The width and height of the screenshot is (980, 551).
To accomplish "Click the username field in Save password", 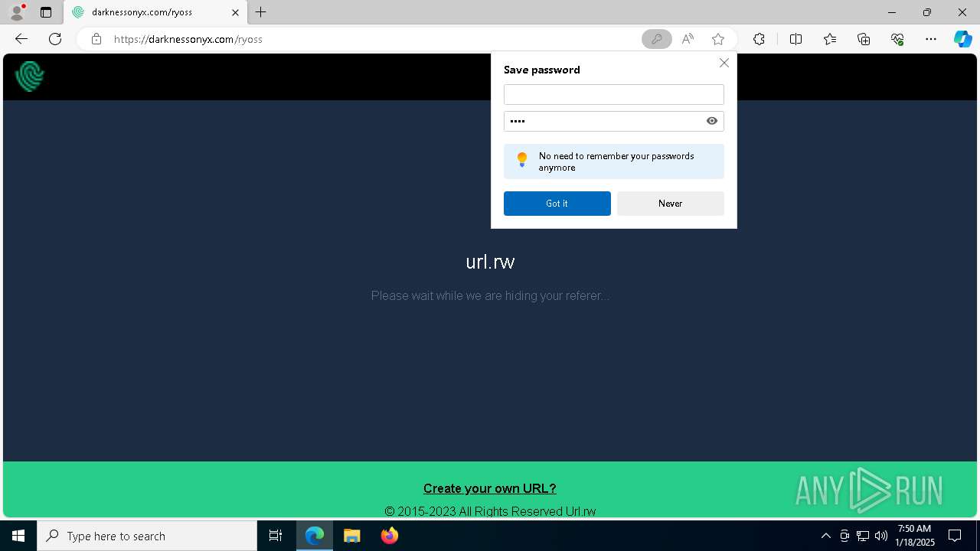I will [614, 94].
